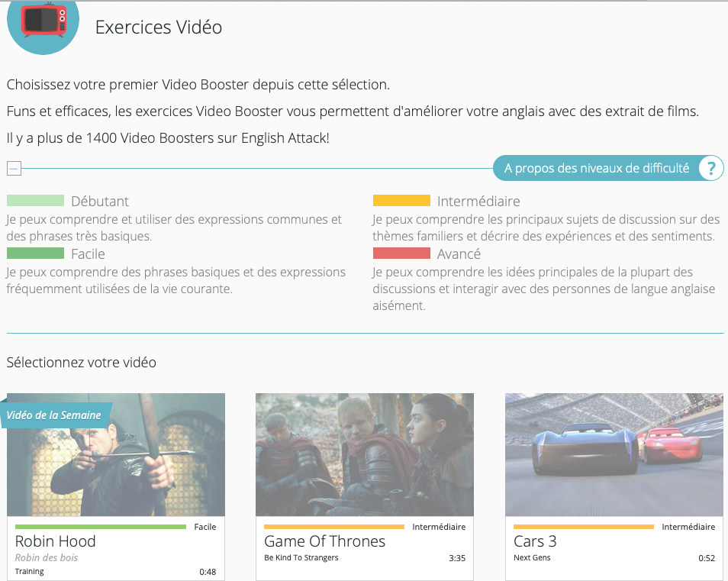The image size is (728, 581).
Task: Click the 'Exercices Vidéo' heading
Action: [159, 27]
